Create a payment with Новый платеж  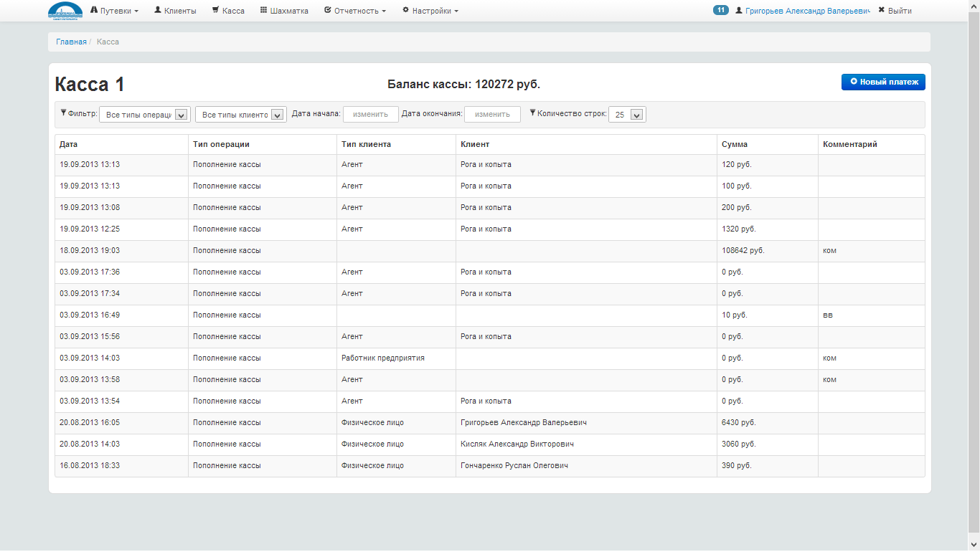pyautogui.click(x=883, y=82)
